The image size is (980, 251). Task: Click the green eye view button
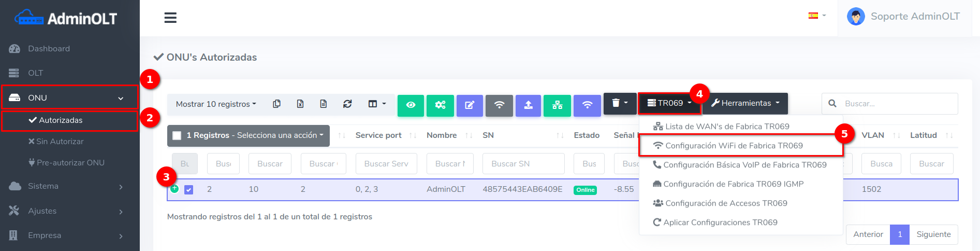pos(411,105)
